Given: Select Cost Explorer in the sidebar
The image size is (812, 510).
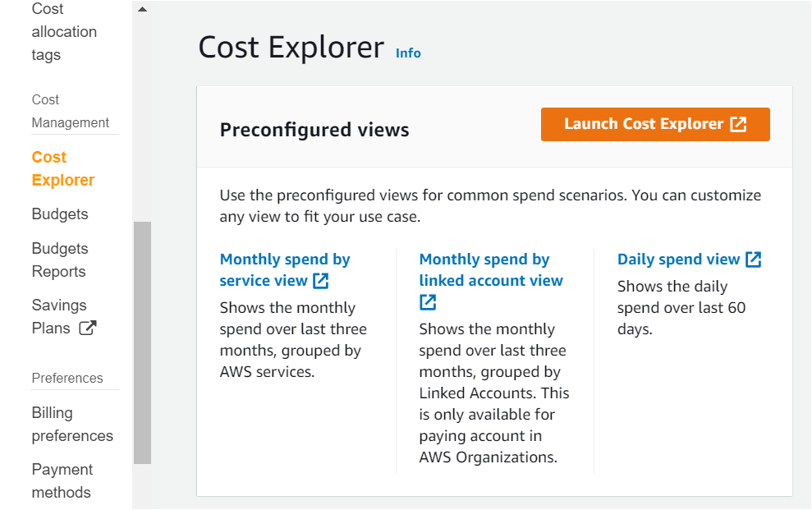Looking at the screenshot, I should tap(62, 168).
